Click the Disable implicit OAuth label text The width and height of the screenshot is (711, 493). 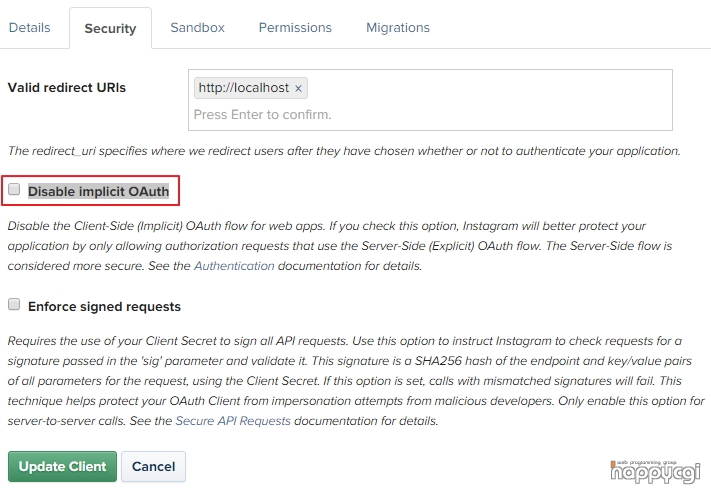(x=98, y=191)
